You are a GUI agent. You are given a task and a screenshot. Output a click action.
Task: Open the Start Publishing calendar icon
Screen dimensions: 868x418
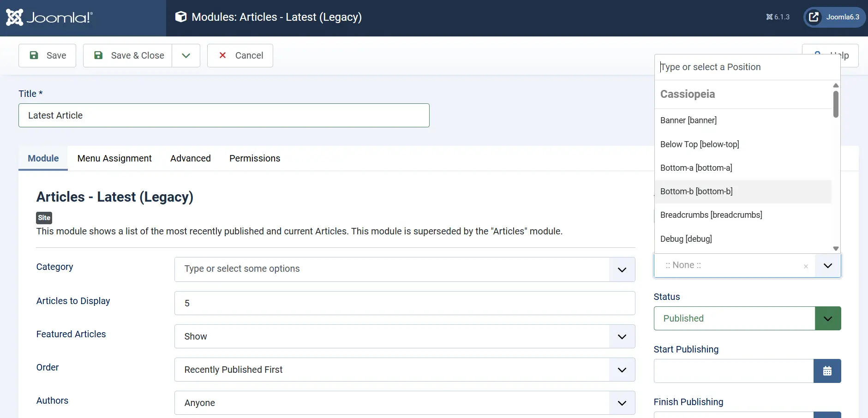tap(827, 371)
